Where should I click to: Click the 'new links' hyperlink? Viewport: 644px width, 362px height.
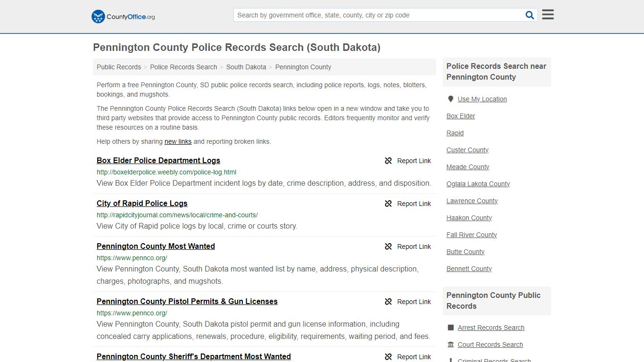[178, 141]
